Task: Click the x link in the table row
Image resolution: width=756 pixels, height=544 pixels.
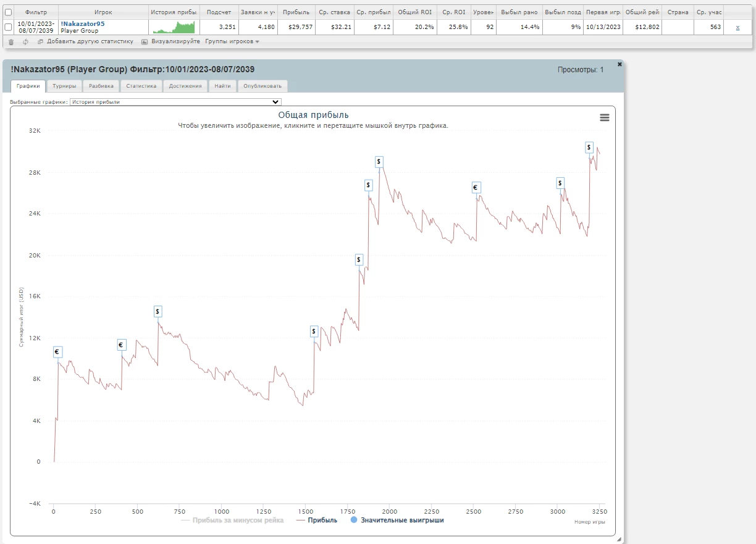Action: tap(737, 27)
